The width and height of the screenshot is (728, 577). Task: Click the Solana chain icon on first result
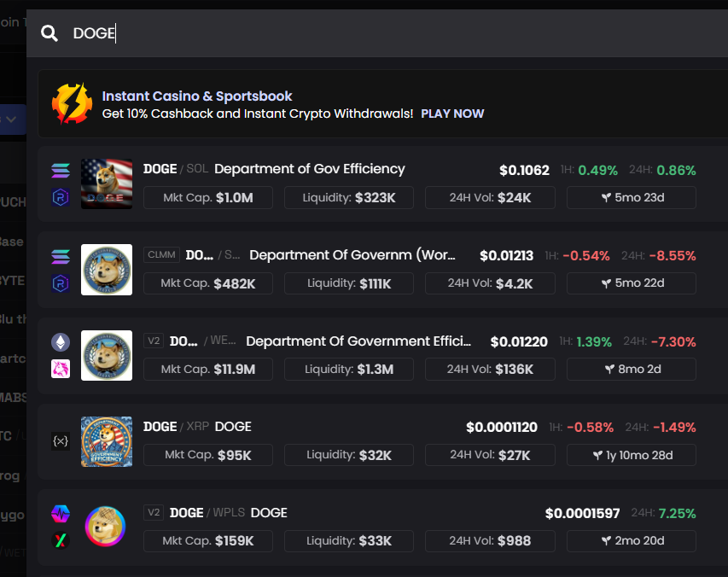click(x=61, y=170)
